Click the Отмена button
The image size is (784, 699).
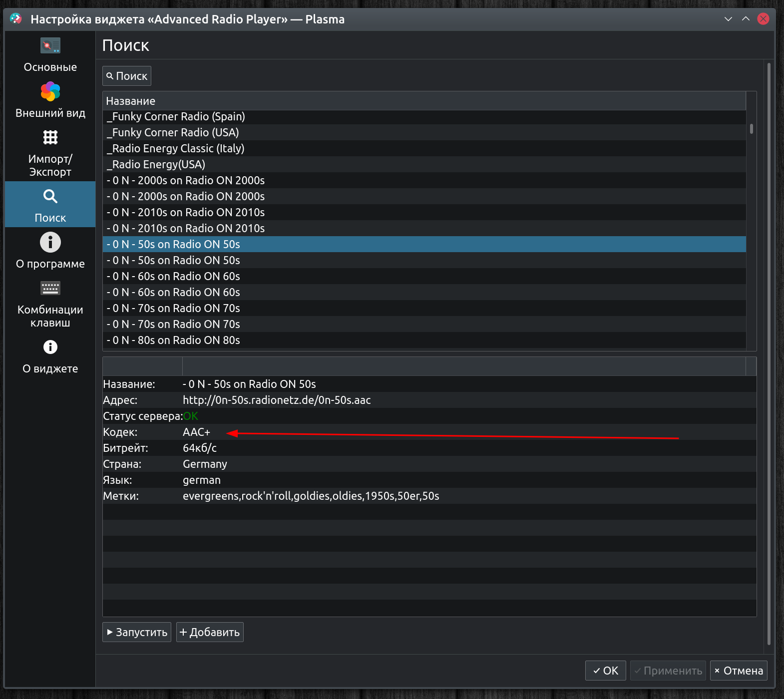739,671
